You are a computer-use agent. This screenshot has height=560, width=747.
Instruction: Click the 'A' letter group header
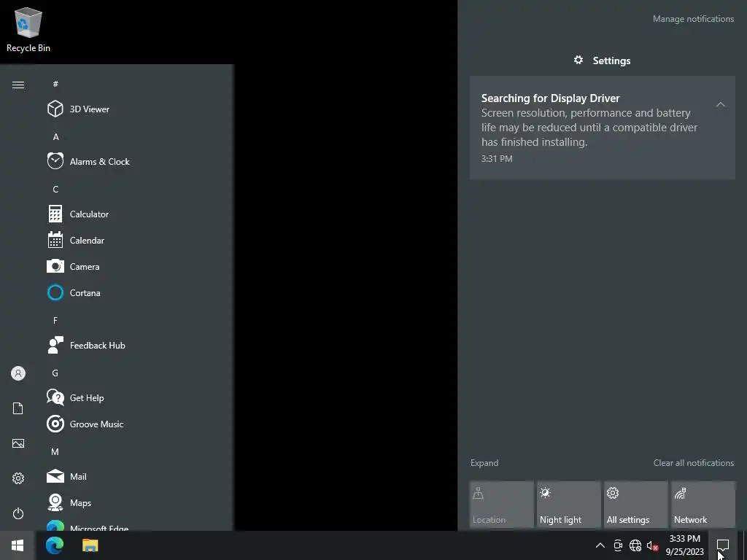click(55, 136)
